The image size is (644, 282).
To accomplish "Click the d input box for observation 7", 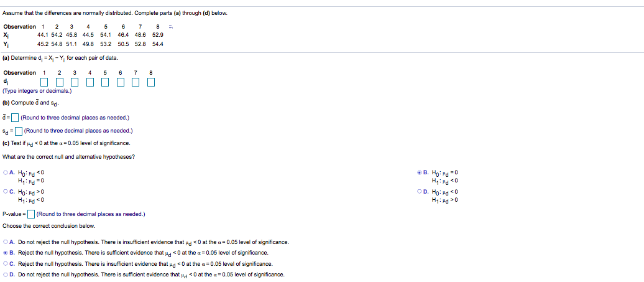I will pyautogui.click(x=136, y=83).
